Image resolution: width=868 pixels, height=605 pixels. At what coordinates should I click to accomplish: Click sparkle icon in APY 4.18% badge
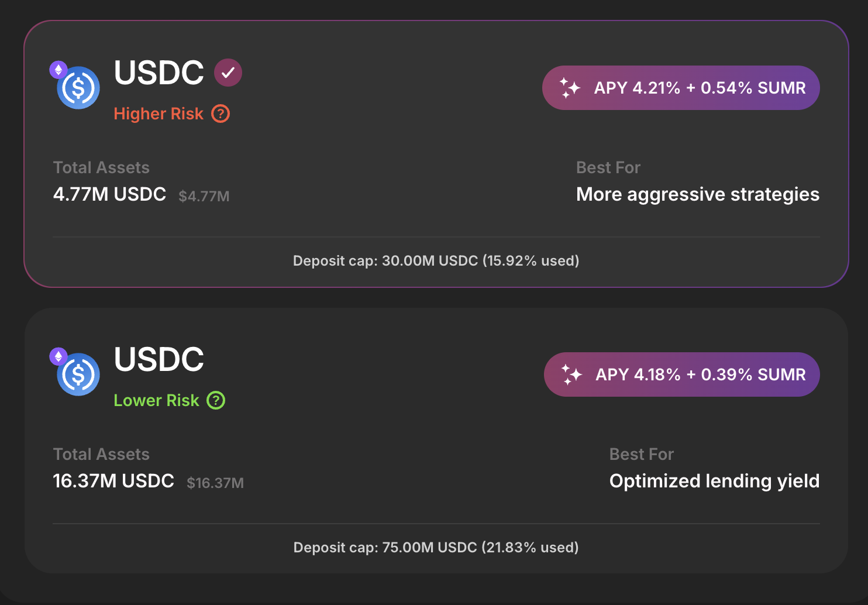[x=571, y=374]
